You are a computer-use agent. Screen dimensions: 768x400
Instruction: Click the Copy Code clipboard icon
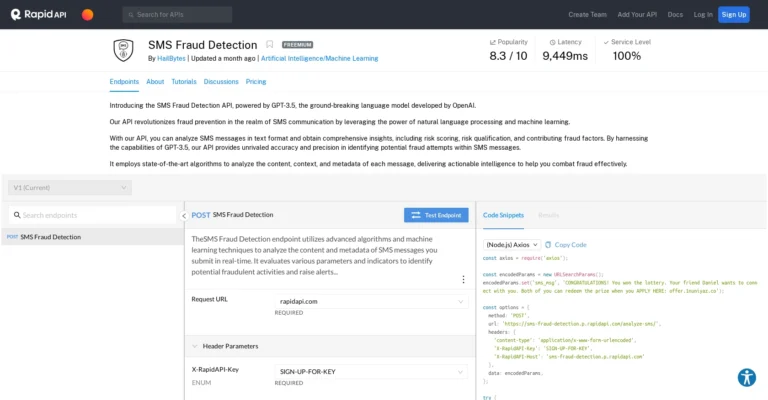pyautogui.click(x=548, y=244)
